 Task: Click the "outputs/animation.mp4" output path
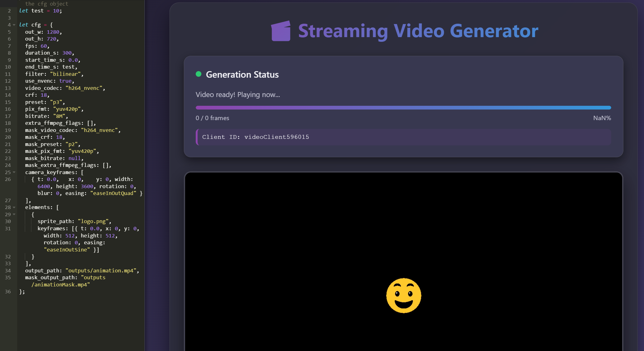tap(101, 271)
